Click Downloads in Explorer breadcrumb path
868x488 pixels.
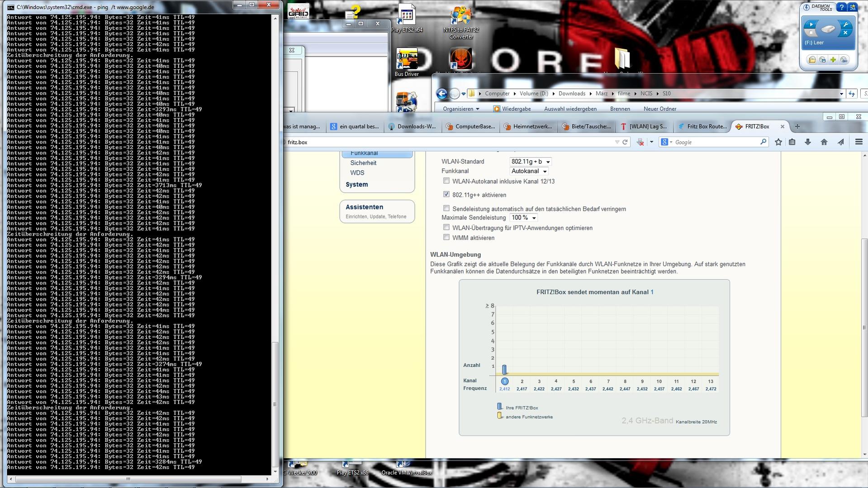coord(572,94)
